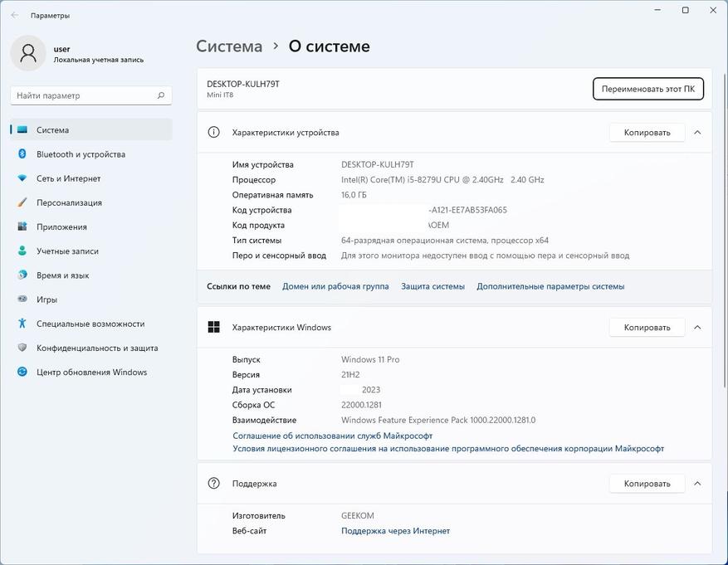The image size is (728, 565).
Task: Go to Конфиденциальность и защита
Action: coord(91,348)
